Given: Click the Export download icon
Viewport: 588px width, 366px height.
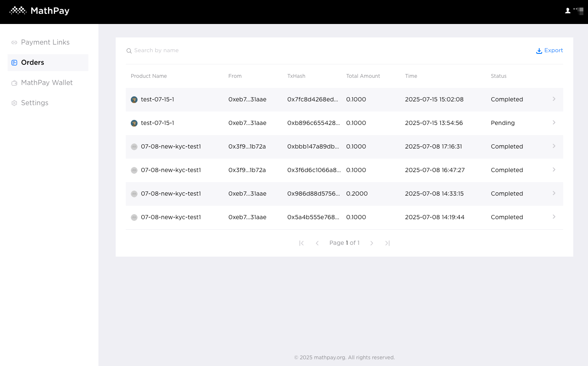Looking at the screenshot, I should click(x=539, y=51).
